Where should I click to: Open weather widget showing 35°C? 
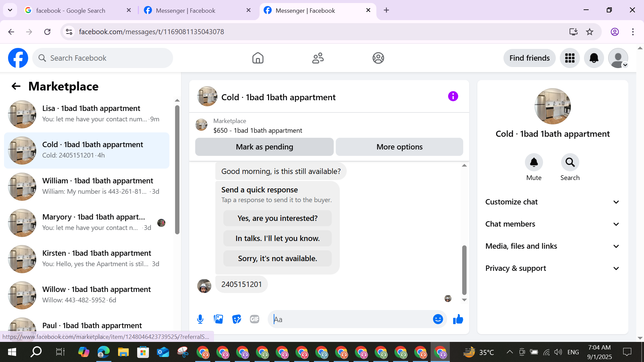[479, 352]
